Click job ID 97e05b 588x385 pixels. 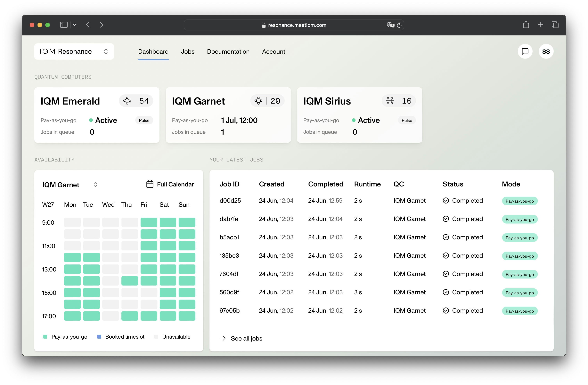tap(230, 310)
